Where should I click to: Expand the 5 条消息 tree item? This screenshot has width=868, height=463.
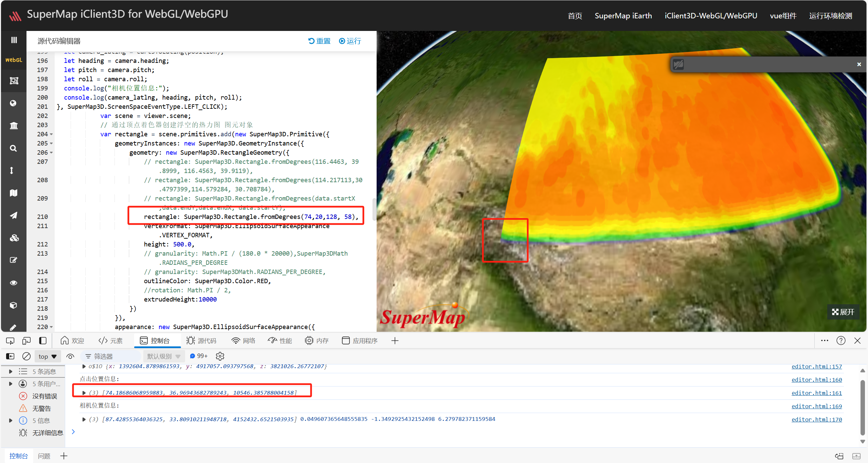click(x=11, y=372)
